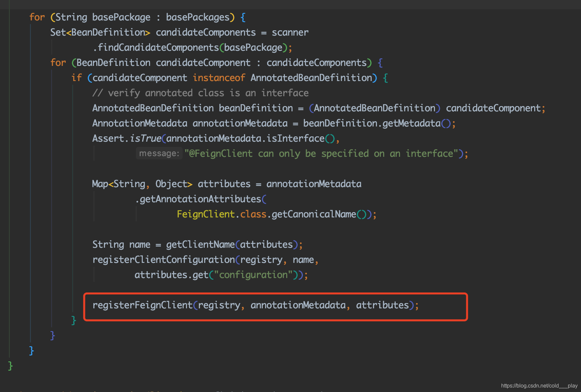Image resolution: width=581 pixels, height=392 pixels.
Task: Click the 'if' keyword
Action: (x=76, y=78)
